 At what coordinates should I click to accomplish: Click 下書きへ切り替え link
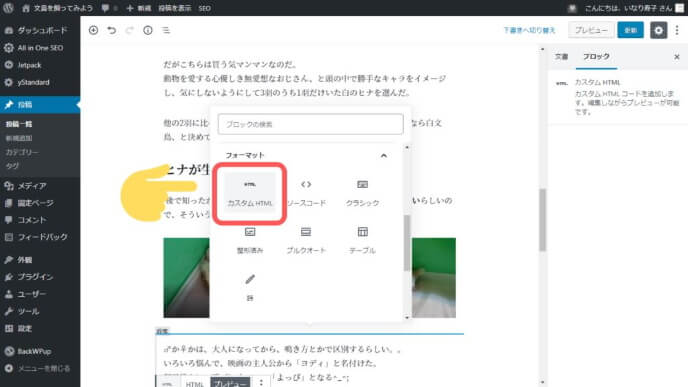coord(529,30)
